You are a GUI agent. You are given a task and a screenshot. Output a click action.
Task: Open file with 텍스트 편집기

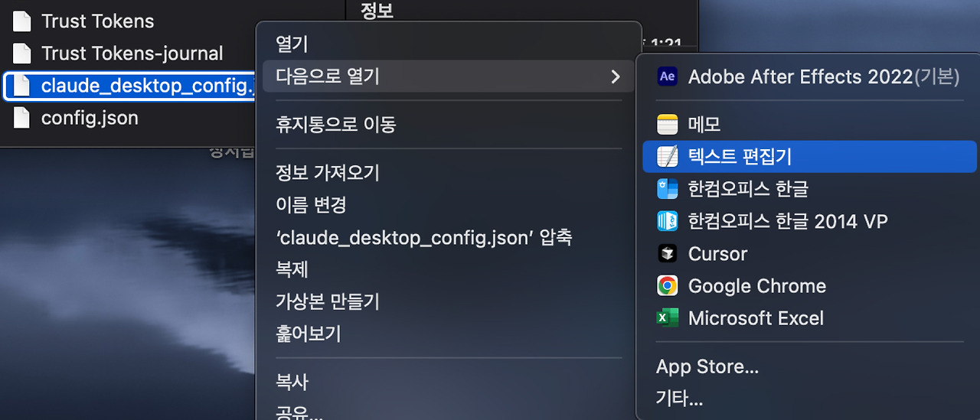[810, 157]
